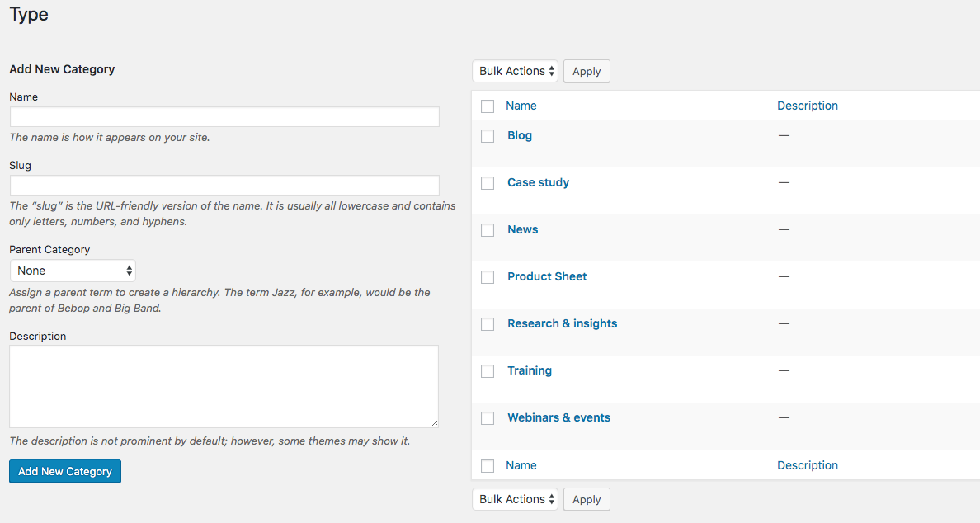980x523 pixels.
Task: Check the Webinars & events checkbox
Action: click(x=488, y=418)
